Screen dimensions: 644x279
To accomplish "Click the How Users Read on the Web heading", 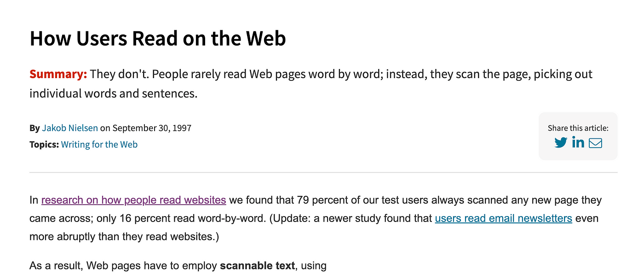I will click(x=158, y=38).
